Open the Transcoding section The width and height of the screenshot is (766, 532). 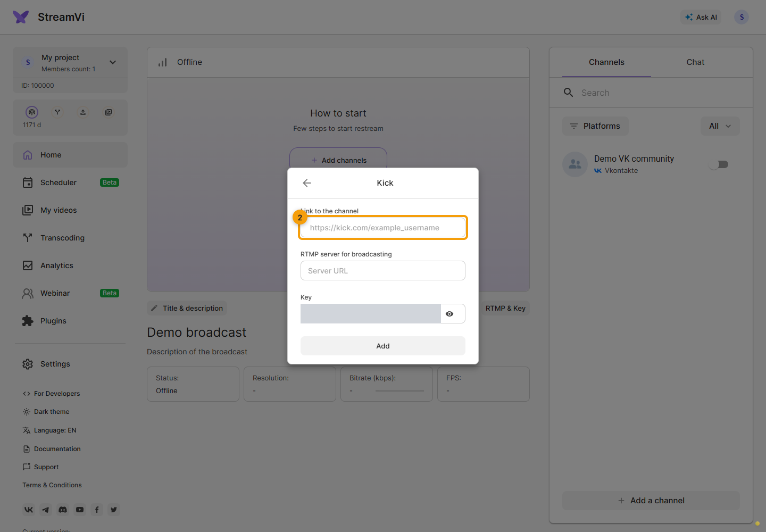click(70, 238)
